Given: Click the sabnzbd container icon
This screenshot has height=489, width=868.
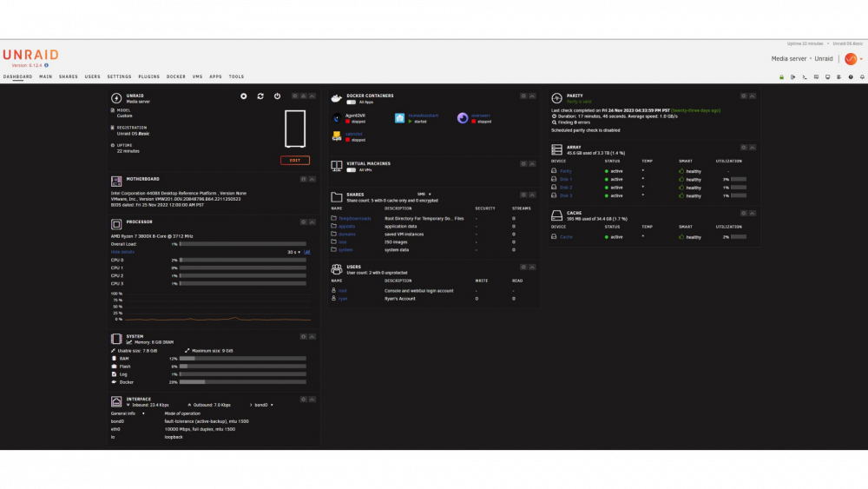Looking at the screenshot, I should click(337, 136).
